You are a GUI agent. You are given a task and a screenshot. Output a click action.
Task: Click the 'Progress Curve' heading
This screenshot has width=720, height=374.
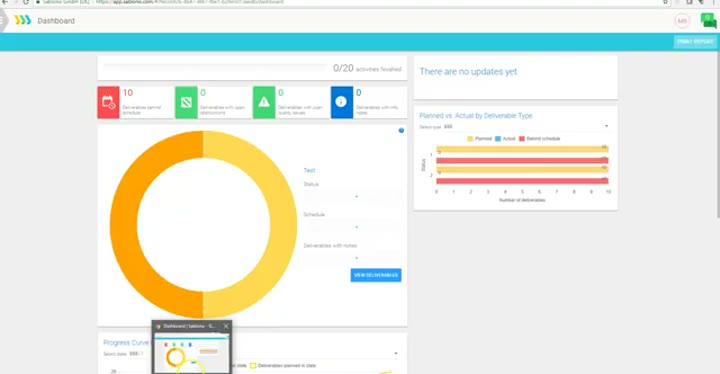tap(126, 343)
